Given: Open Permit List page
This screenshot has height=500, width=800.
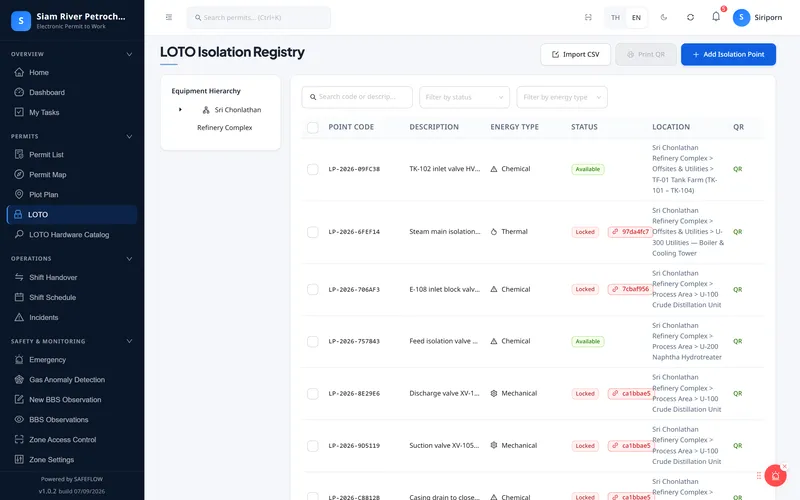Looking at the screenshot, I should point(72,155).
